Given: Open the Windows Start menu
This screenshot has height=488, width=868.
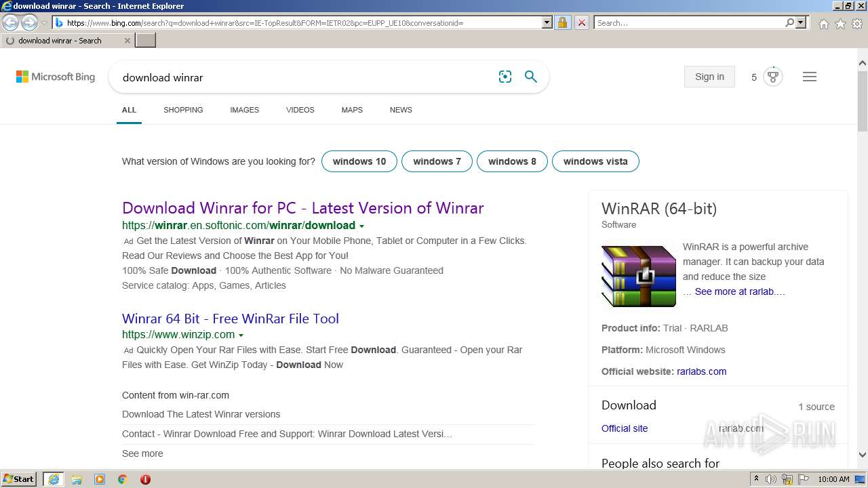Looking at the screenshot, I should [x=18, y=479].
